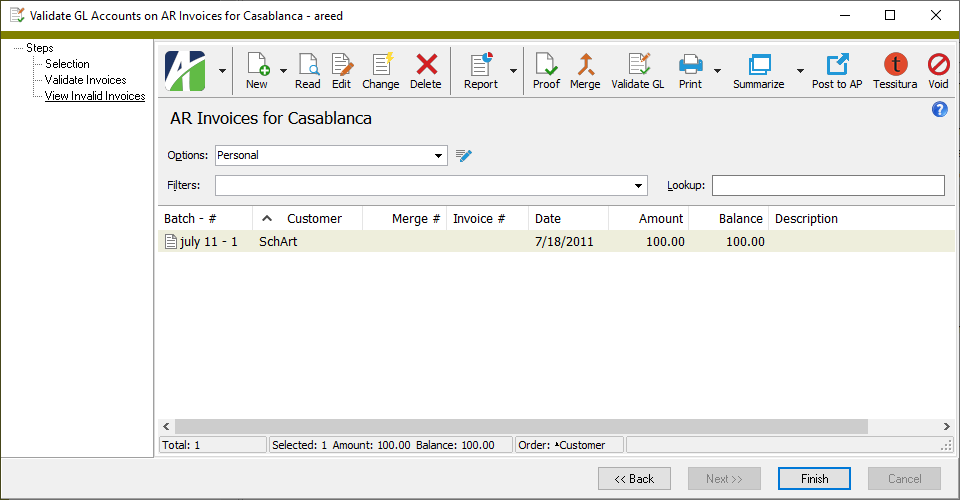Click the Delete red X icon

tap(426, 67)
